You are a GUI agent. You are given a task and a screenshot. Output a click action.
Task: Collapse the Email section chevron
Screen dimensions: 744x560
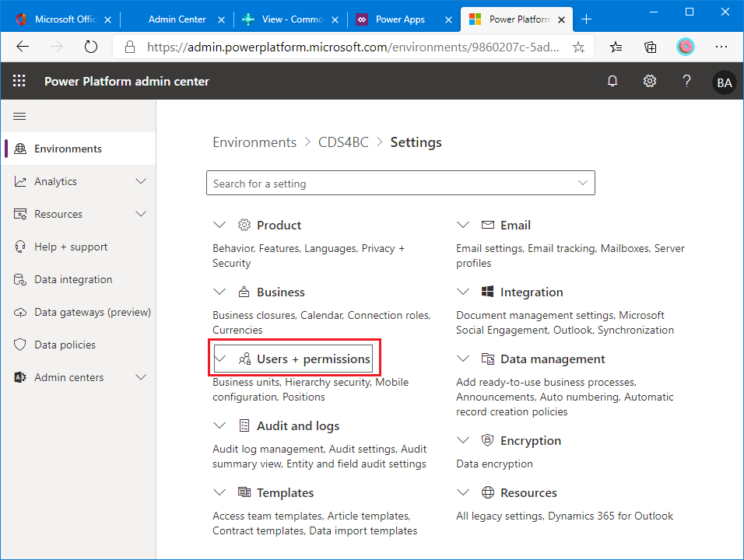coord(462,224)
